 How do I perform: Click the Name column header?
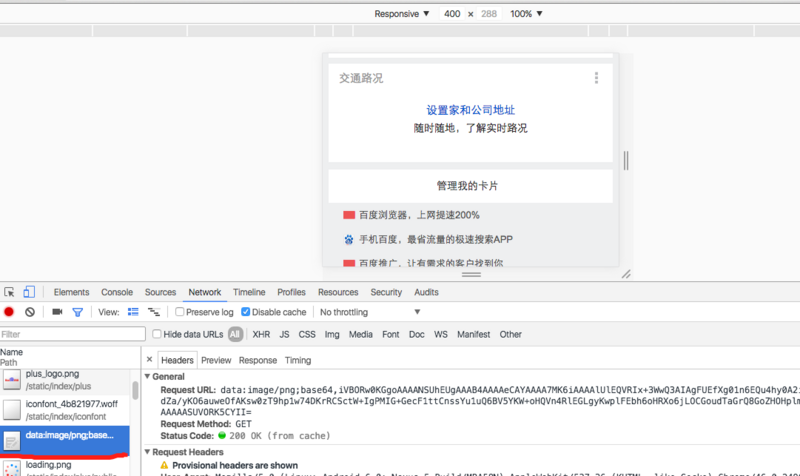[x=11, y=352]
